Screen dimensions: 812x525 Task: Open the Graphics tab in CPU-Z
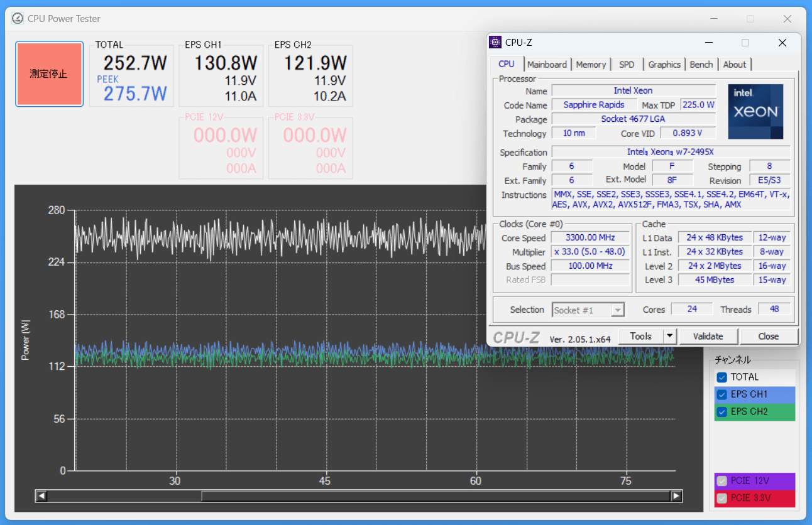pos(664,65)
